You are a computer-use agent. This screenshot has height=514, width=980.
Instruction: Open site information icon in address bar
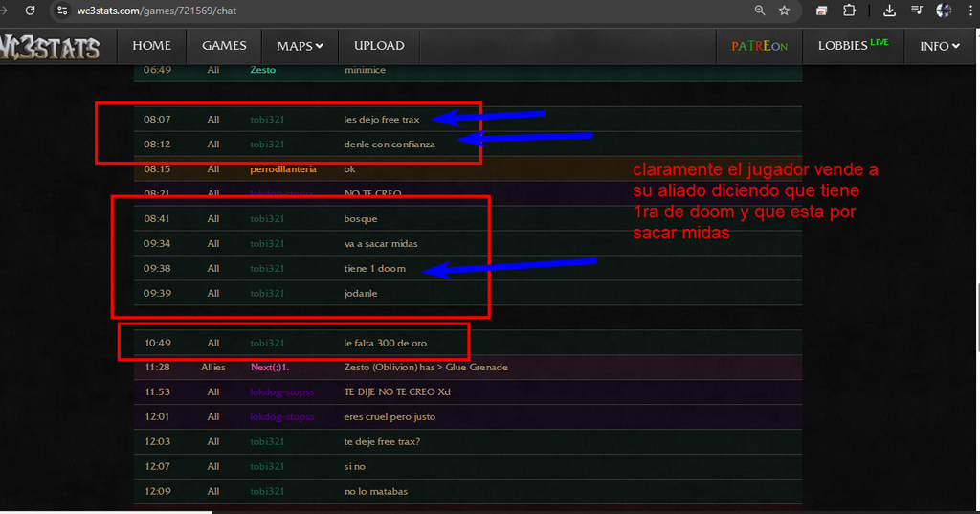coord(62,11)
